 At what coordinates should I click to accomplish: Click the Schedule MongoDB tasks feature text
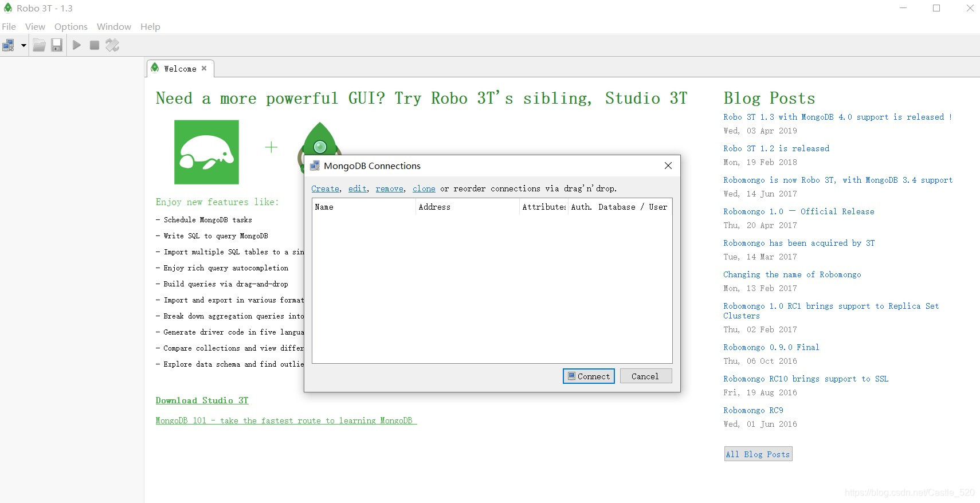(x=207, y=219)
